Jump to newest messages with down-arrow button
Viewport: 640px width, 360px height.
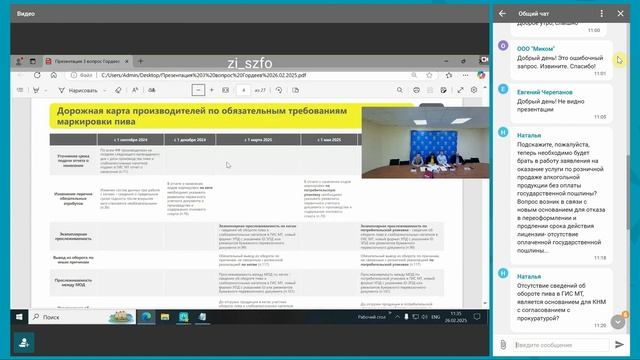(x=618, y=322)
